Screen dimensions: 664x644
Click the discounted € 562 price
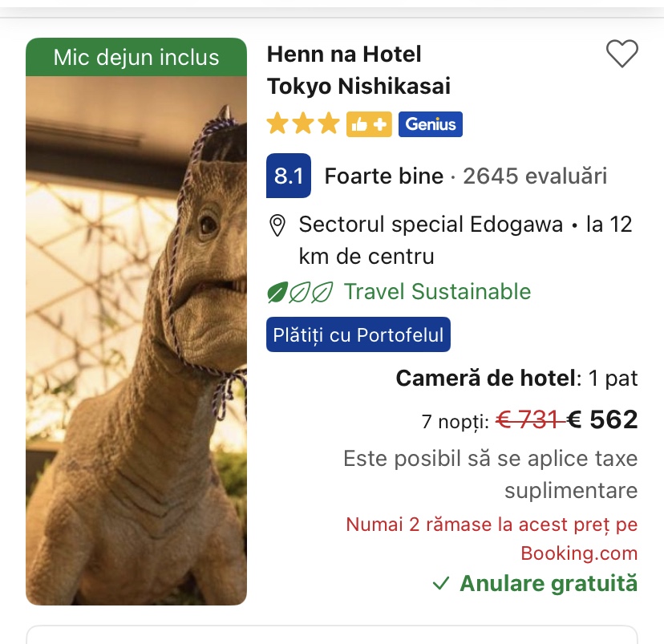(x=602, y=419)
